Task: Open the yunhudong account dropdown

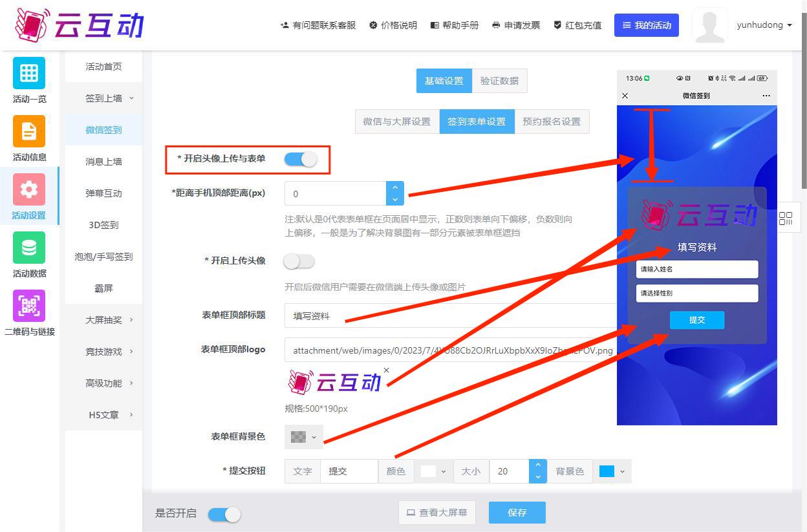Action: [764, 25]
